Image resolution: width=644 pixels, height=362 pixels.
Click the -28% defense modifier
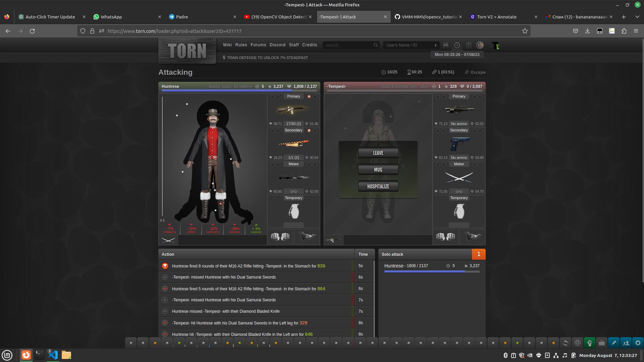point(234,229)
